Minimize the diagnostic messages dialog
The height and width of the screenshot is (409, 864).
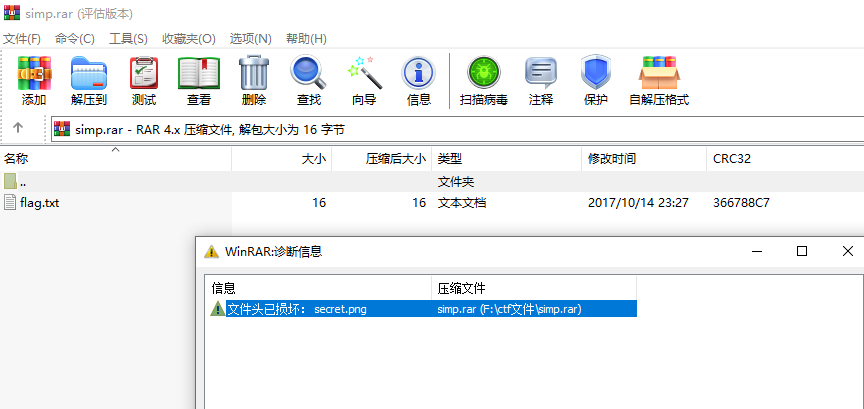pos(758,251)
